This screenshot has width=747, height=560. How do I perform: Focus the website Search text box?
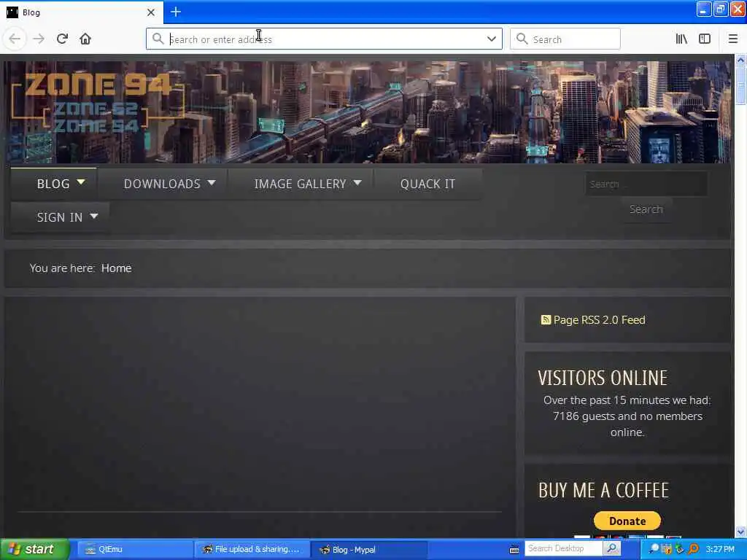(646, 184)
